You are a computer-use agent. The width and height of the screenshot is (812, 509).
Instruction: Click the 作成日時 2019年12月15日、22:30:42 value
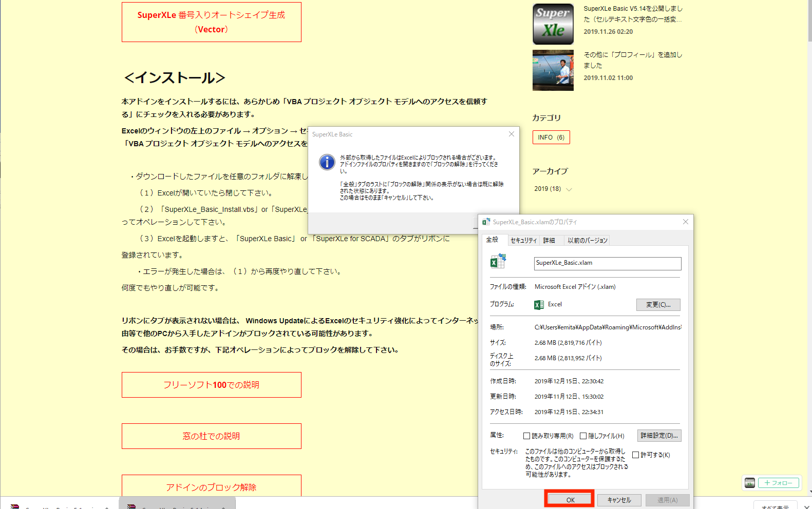[569, 381]
